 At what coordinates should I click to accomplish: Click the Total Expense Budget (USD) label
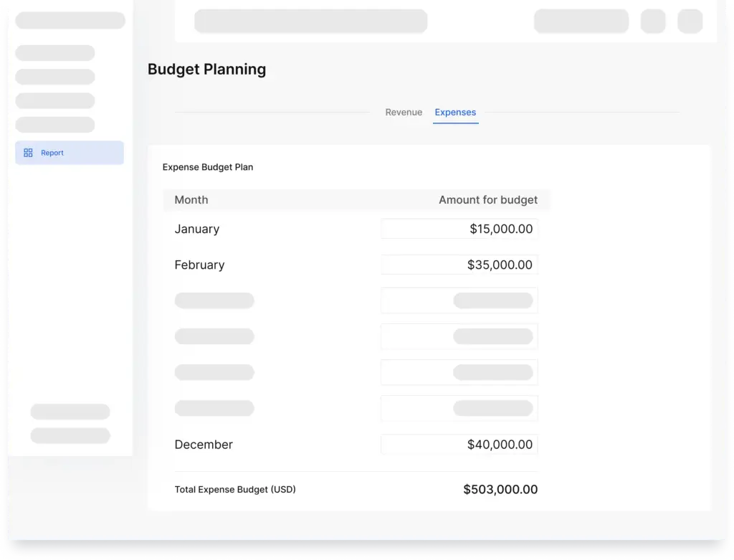235,490
